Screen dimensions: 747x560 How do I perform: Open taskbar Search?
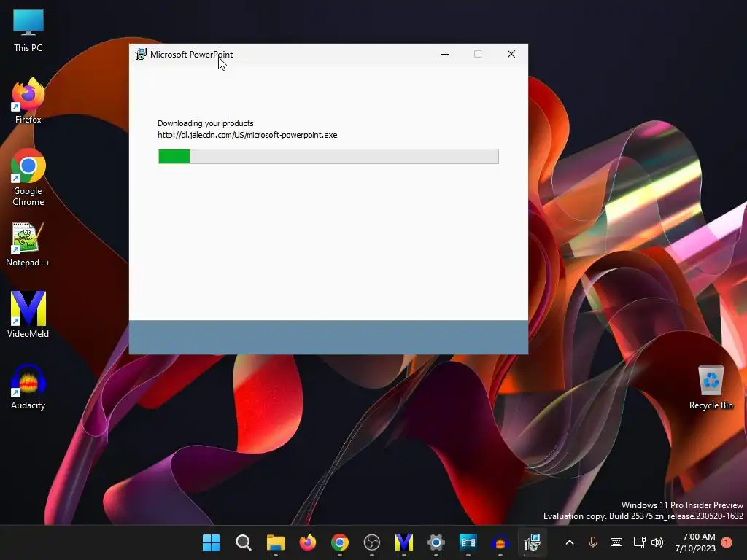coord(244,542)
